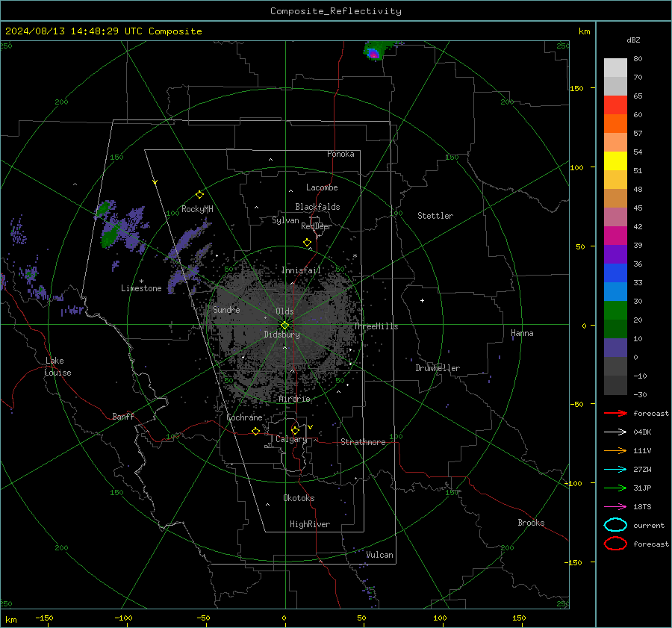The image size is (672, 628).
Task: Select the orange 60-57 dBZ swatch
Action: (615, 124)
